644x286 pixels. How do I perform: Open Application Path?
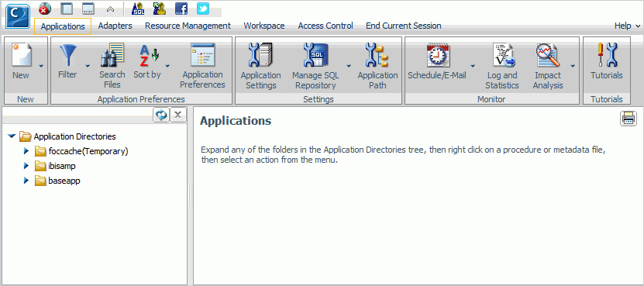[x=377, y=66]
